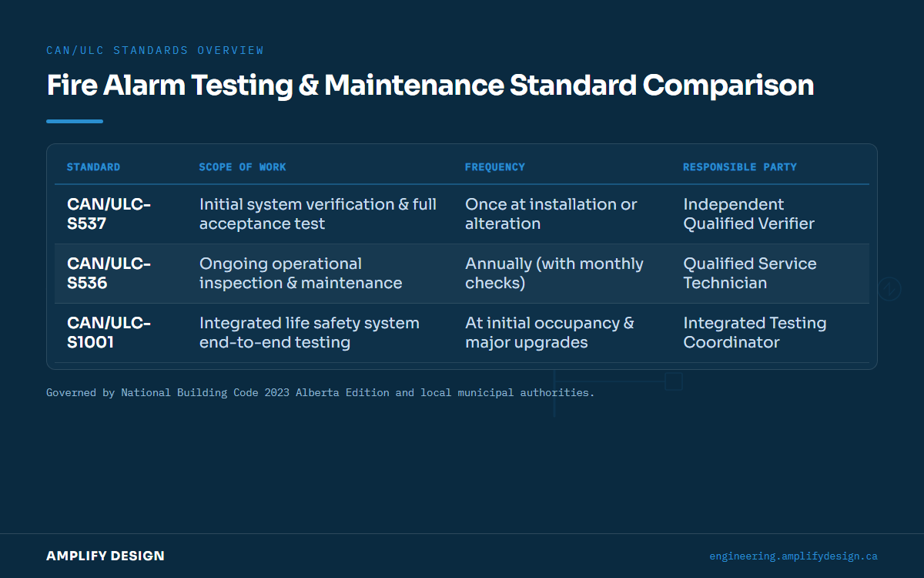
Task: Click 'Ongoing operational inspection & maintenance' cell
Action: pos(301,274)
